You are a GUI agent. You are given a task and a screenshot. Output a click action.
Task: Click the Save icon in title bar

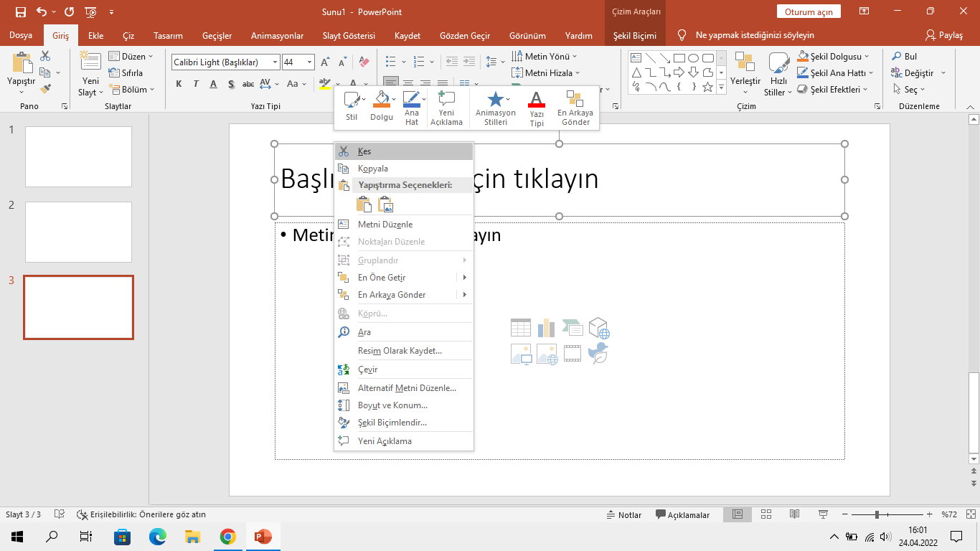[21, 12]
